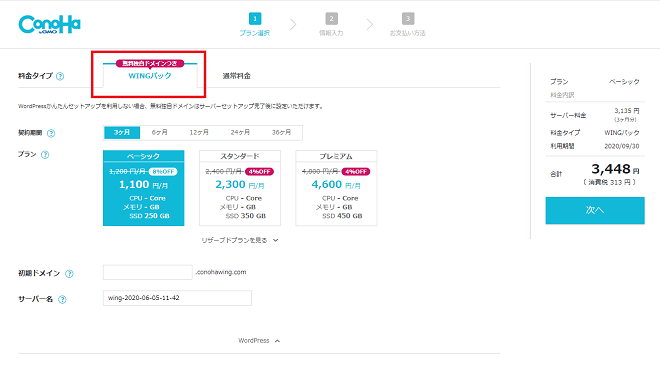660x365 pixels.
Task: Open help icon beside プラン label
Action: coord(45,155)
